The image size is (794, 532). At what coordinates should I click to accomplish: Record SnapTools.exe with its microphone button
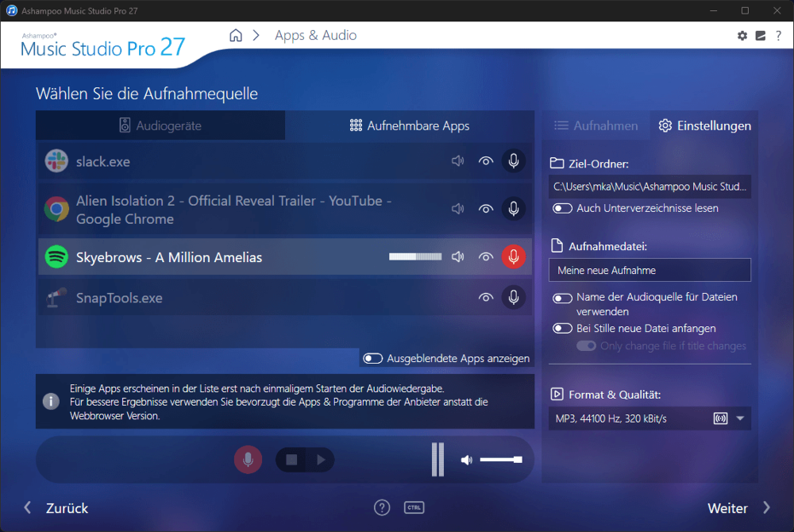(x=514, y=297)
